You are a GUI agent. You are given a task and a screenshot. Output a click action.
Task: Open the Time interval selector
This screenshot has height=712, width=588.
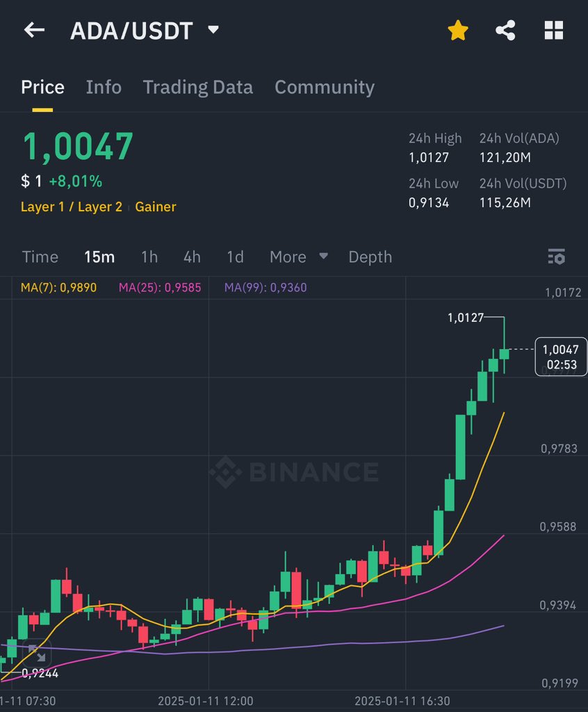40,257
